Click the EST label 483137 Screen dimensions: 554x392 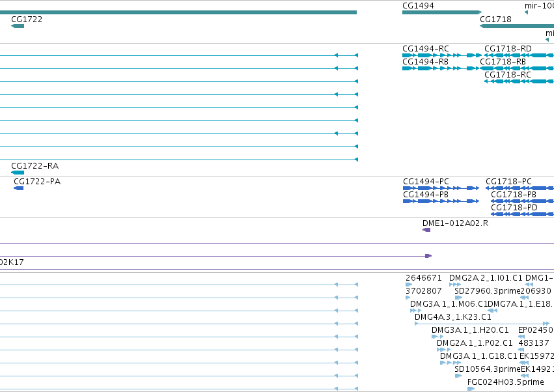tap(534, 343)
